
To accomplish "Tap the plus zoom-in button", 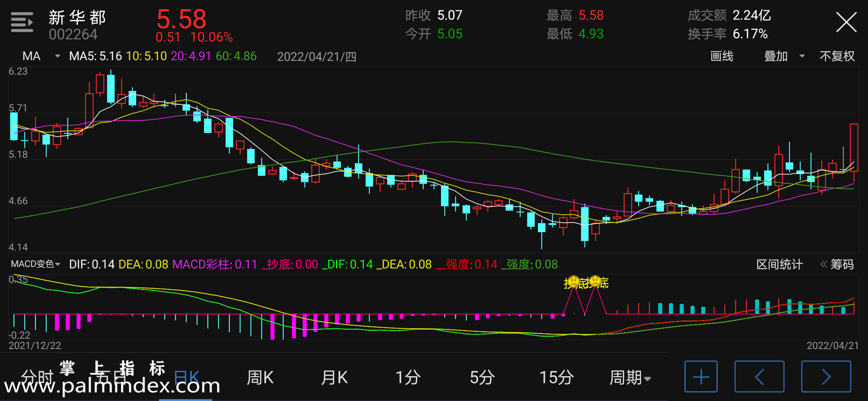I will (701, 376).
